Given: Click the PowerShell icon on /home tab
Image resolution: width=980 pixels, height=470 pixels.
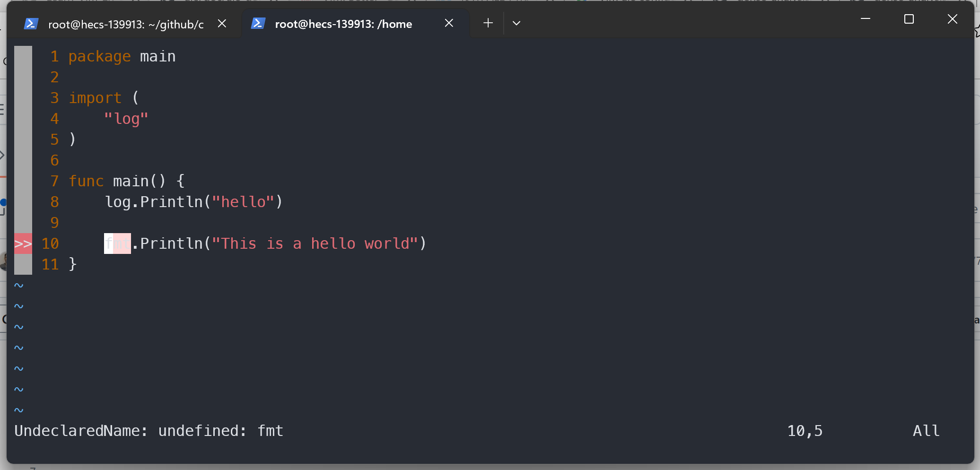Looking at the screenshot, I should click(258, 24).
